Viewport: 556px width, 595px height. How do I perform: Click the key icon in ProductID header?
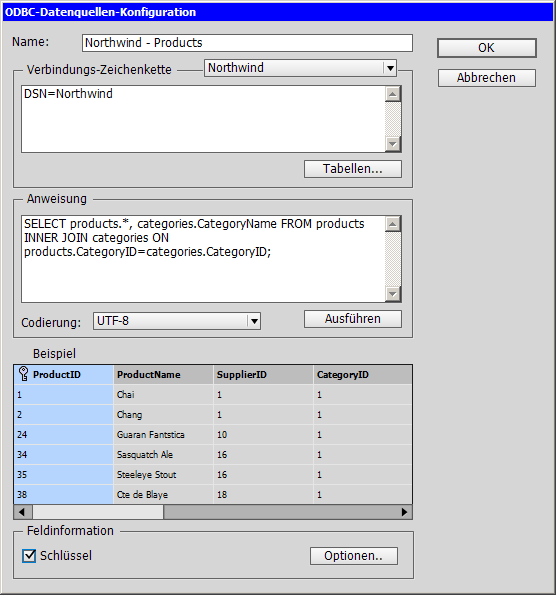24,374
